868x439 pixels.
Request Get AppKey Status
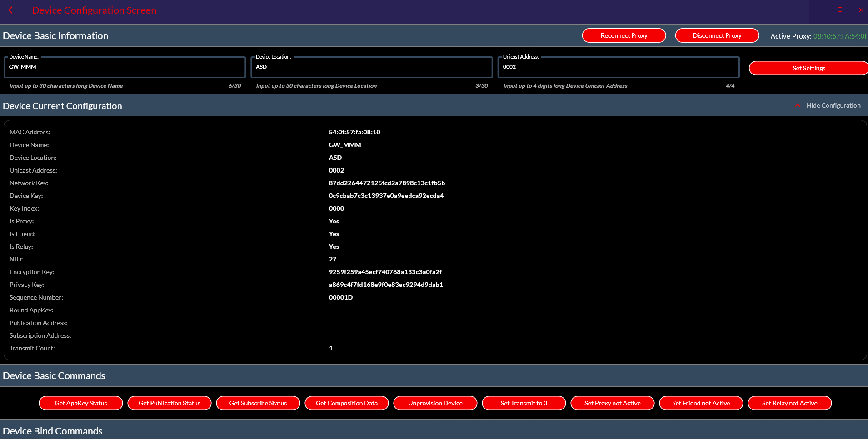[x=81, y=403]
